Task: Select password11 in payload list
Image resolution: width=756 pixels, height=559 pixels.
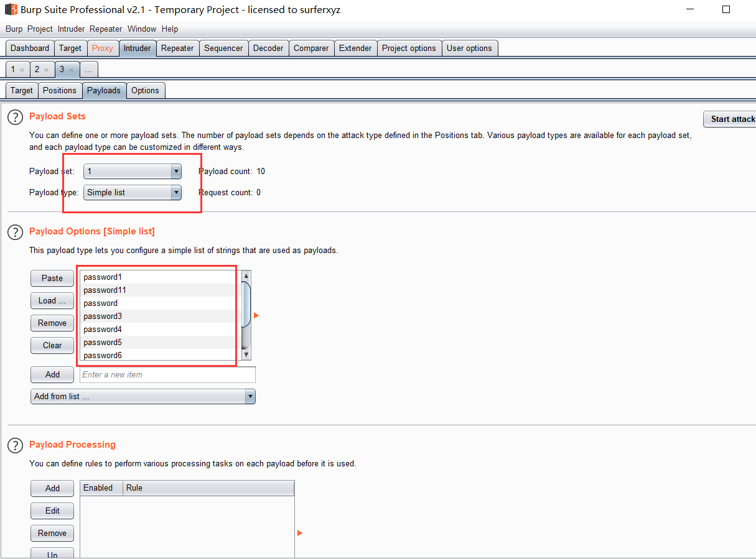Action: click(161, 290)
